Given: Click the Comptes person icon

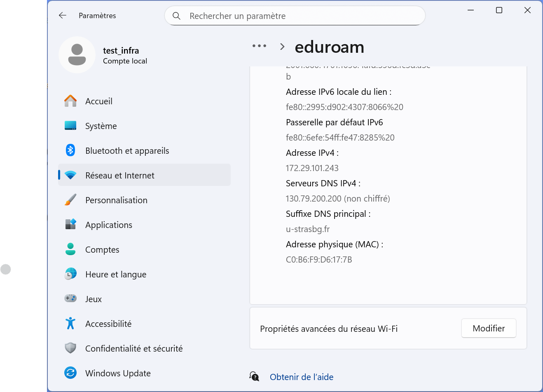Looking at the screenshot, I should click(x=70, y=249).
